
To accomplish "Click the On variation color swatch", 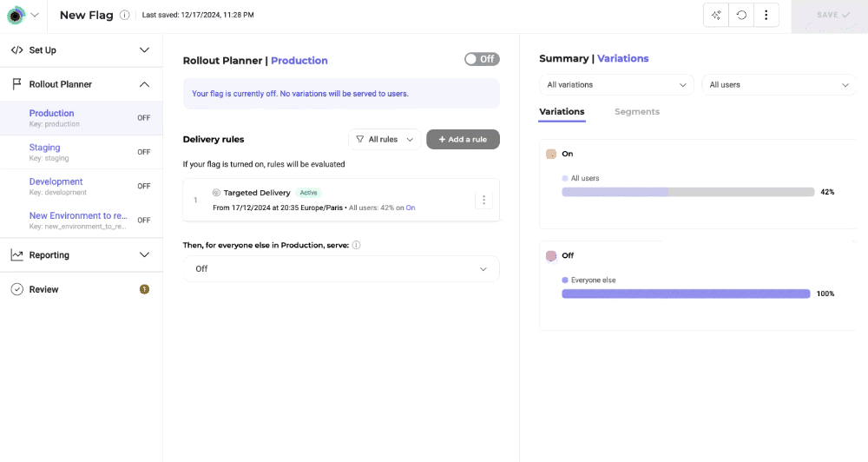I will (551, 154).
